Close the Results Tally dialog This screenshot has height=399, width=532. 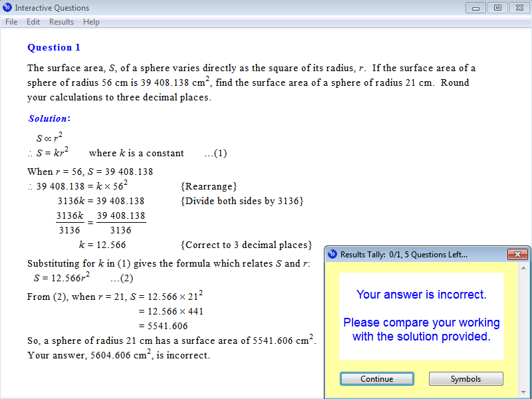coord(517,254)
